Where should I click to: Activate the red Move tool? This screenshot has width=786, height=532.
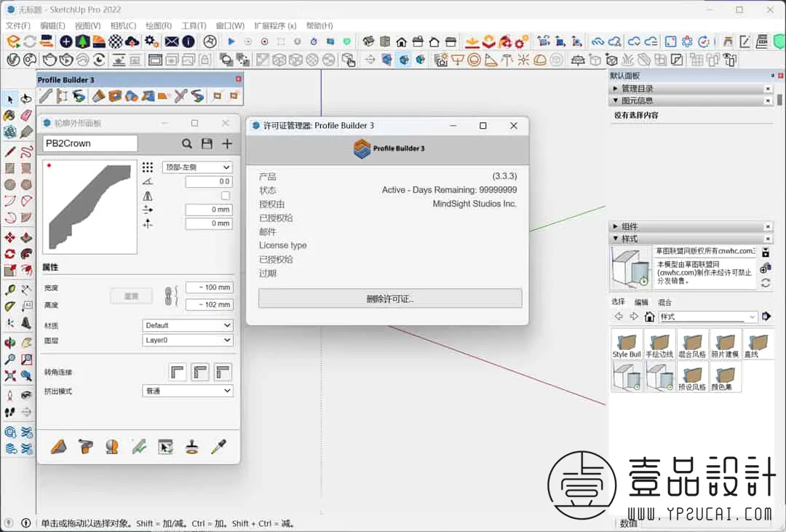click(x=10, y=237)
